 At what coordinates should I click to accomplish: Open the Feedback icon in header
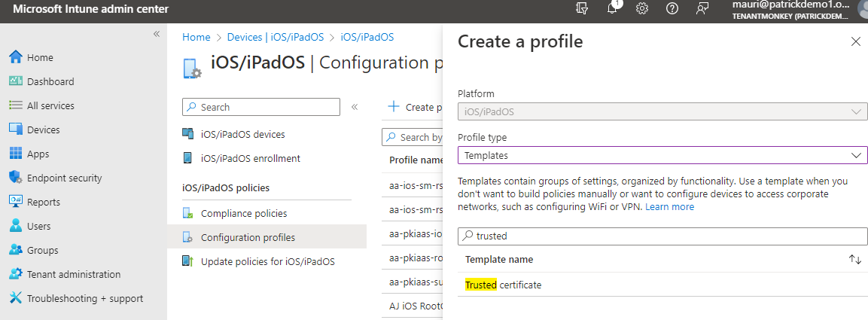tap(702, 9)
